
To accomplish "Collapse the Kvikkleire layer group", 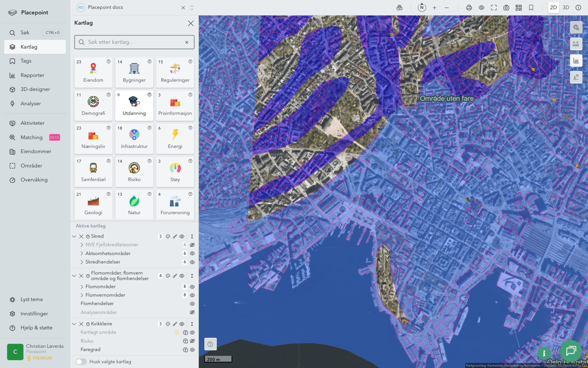I will (x=74, y=324).
